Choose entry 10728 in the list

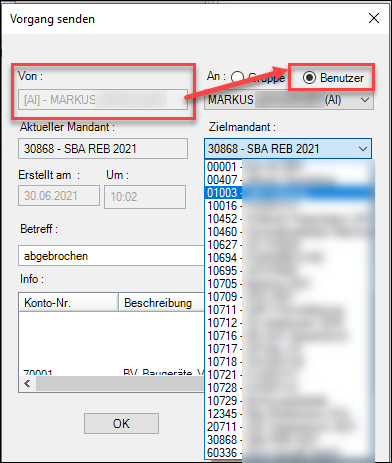click(x=289, y=388)
